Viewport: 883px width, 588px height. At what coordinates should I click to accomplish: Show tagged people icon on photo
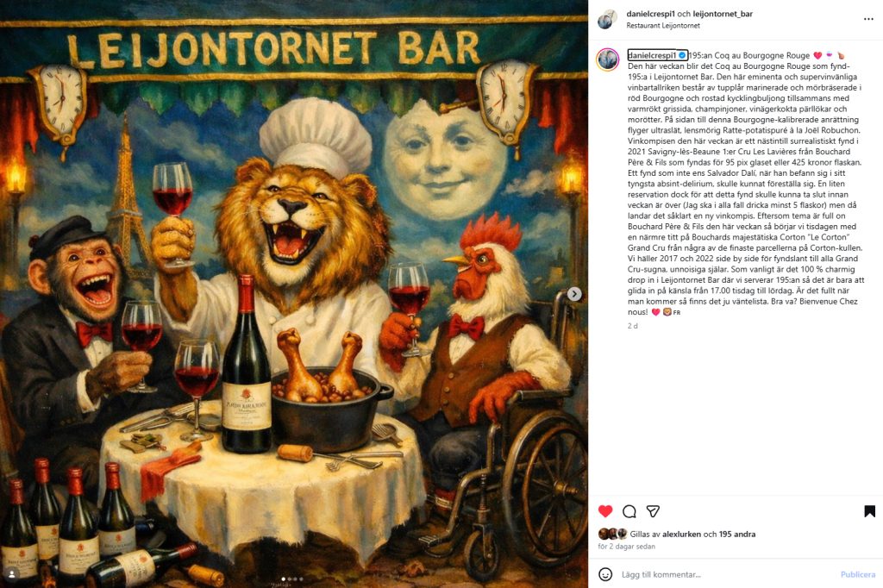pyautogui.click(x=11, y=574)
